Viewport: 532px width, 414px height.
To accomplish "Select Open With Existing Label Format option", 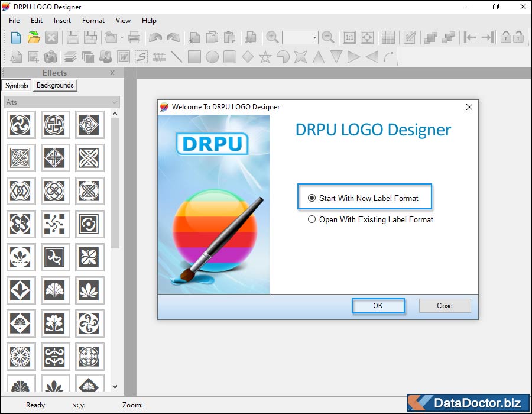I will click(370, 219).
